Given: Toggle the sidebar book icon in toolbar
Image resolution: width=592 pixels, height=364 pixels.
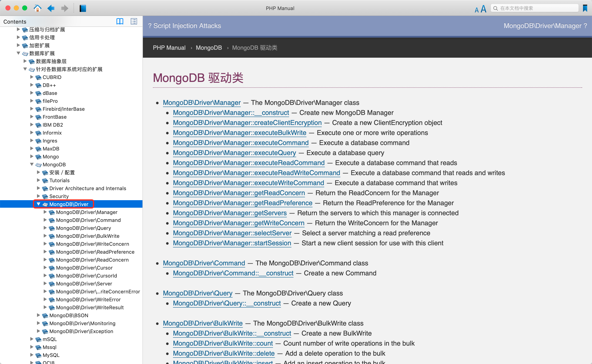Looking at the screenshot, I should point(83,8).
